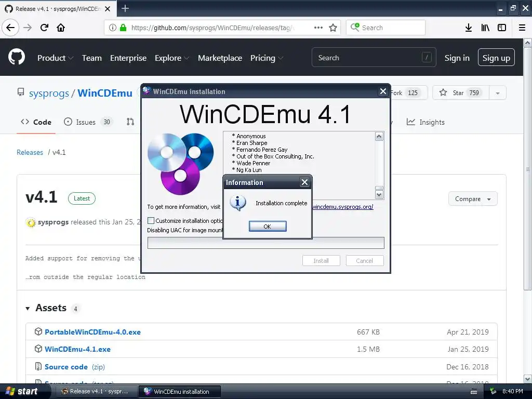Expand the dropdown next to Star
Screen dimensions: 532x399
click(498, 92)
